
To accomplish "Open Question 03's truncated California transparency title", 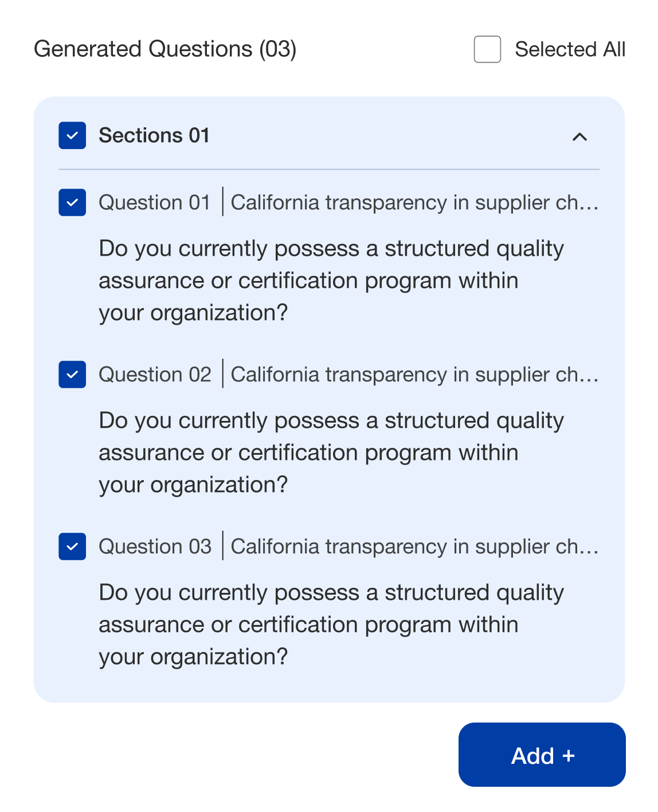I will [x=414, y=546].
